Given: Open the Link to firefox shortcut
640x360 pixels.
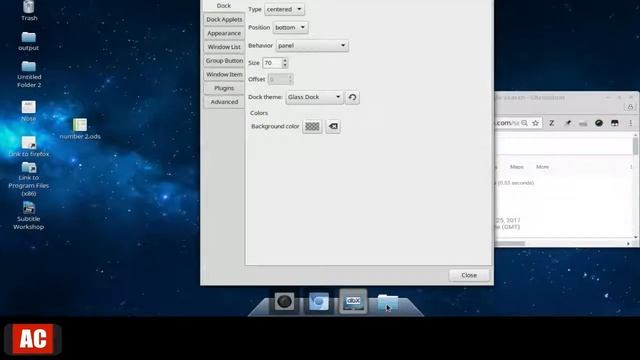Looking at the screenshot, I should [x=29, y=147].
